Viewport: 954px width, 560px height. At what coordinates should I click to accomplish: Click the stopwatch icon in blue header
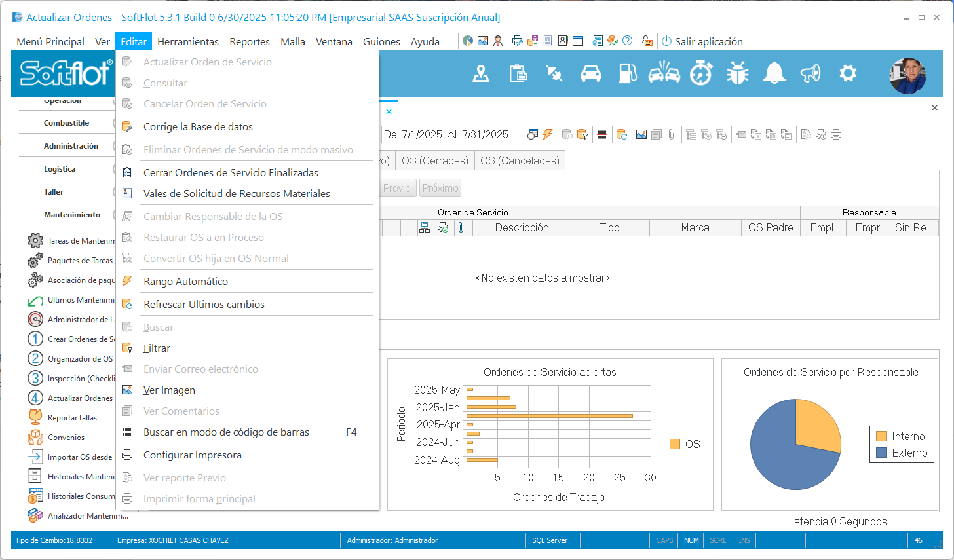(x=700, y=73)
